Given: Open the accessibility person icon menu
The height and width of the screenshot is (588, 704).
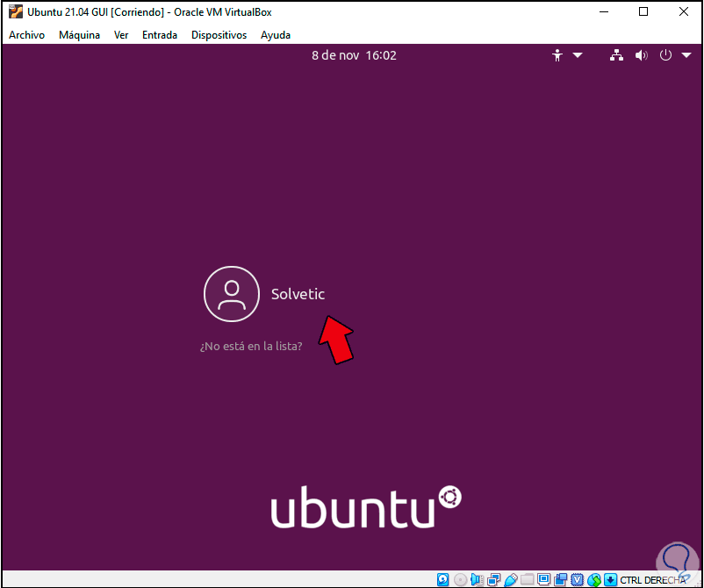Looking at the screenshot, I should [x=557, y=55].
